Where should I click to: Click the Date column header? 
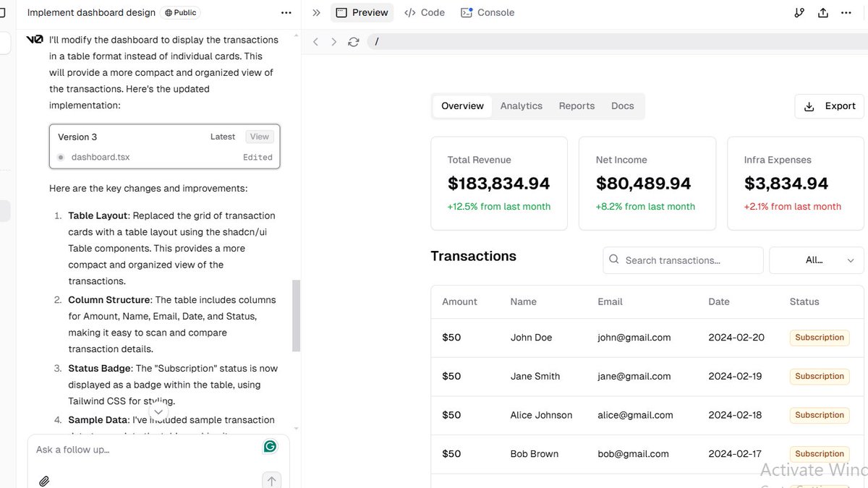tap(719, 301)
